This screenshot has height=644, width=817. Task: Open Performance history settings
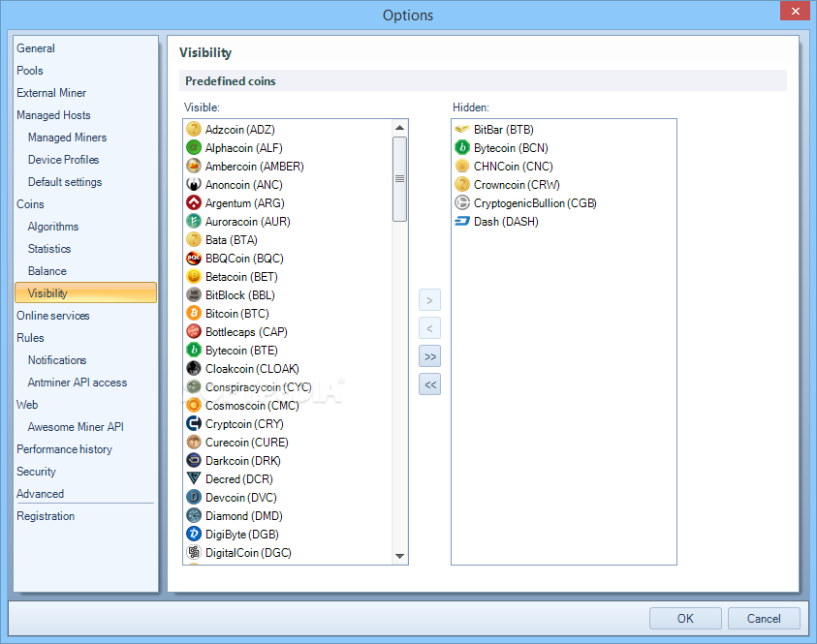[64, 449]
